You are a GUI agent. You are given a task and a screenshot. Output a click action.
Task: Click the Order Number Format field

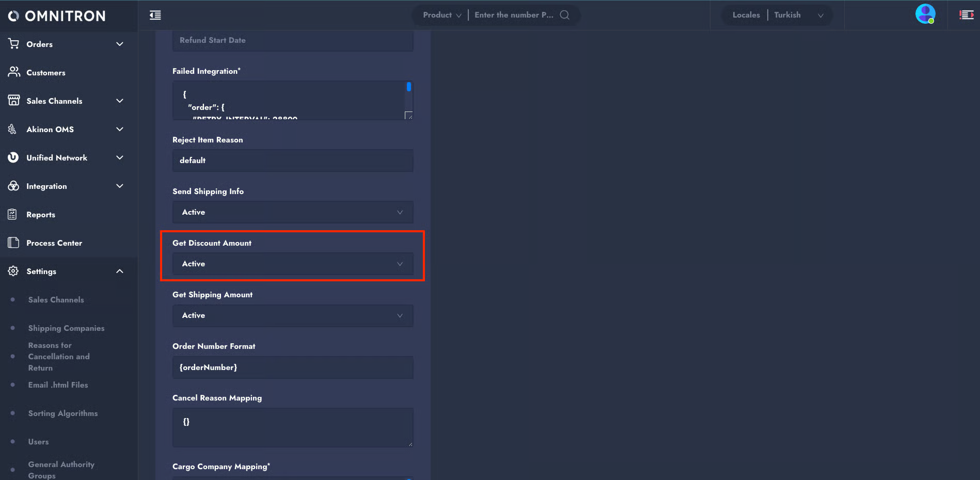click(292, 367)
